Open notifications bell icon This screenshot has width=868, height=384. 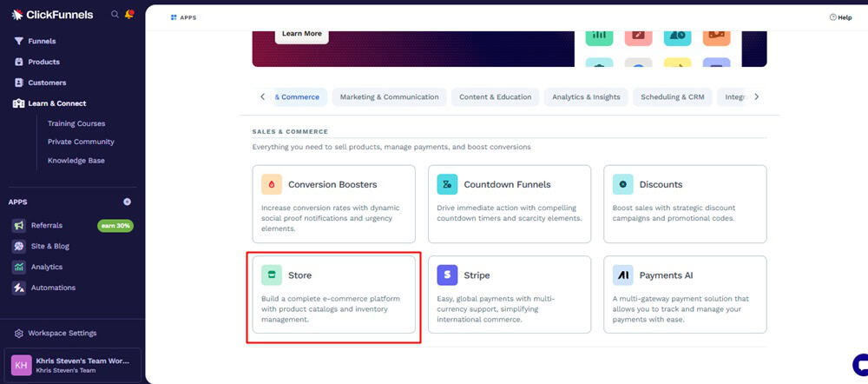(129, 15)
